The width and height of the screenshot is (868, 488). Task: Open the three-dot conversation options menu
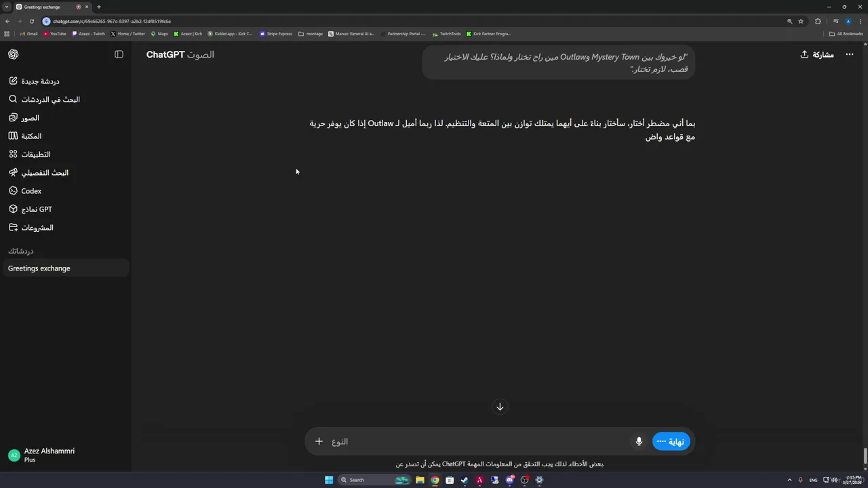tap(850, 54)
